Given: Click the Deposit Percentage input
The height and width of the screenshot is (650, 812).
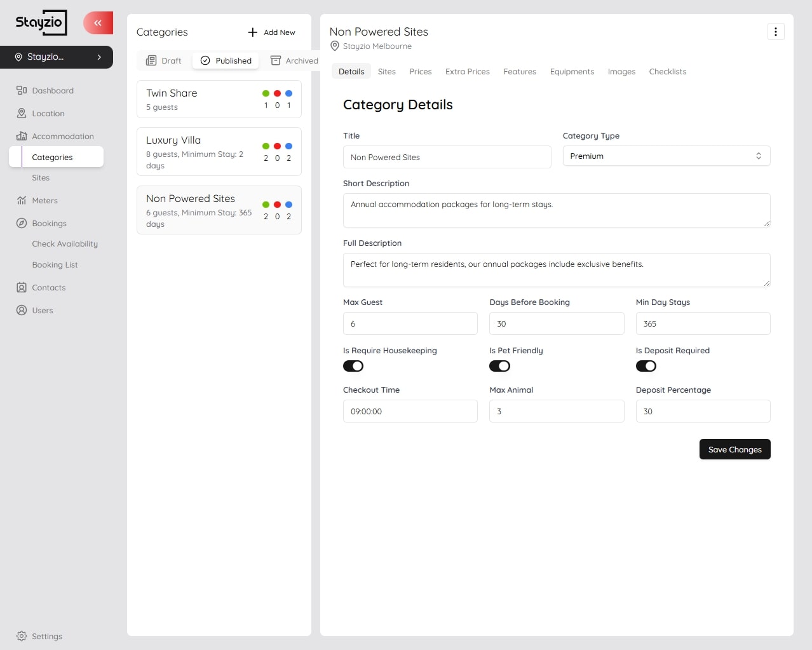Looking at the screenshot, I should [x=703, y=411].
